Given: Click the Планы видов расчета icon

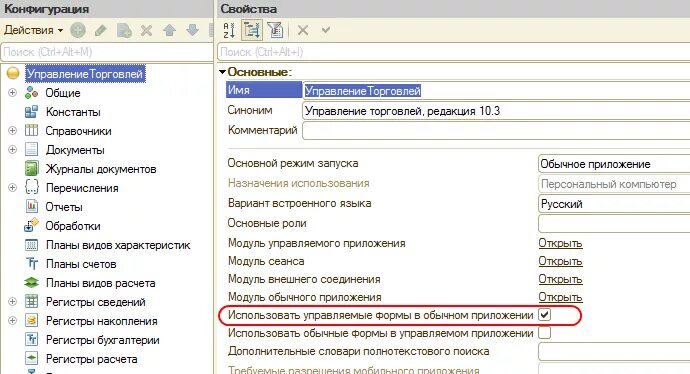Looking at the screenshot, I should [31, 282].
